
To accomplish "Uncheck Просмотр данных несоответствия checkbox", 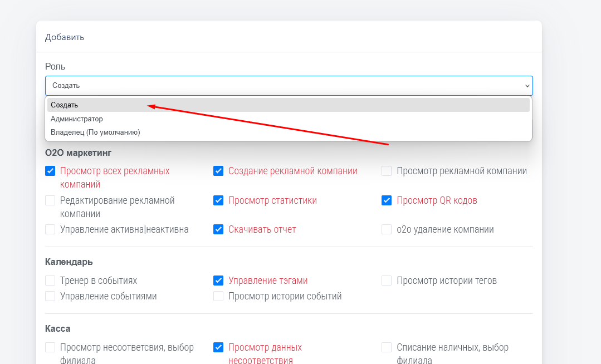I will tap(218, 347).
